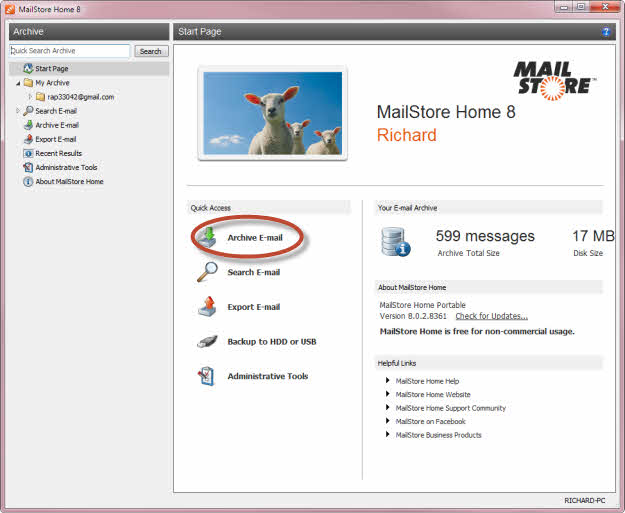Expand the MailStore Home Help link arrow
625x513 pixels.
[387, 381]
